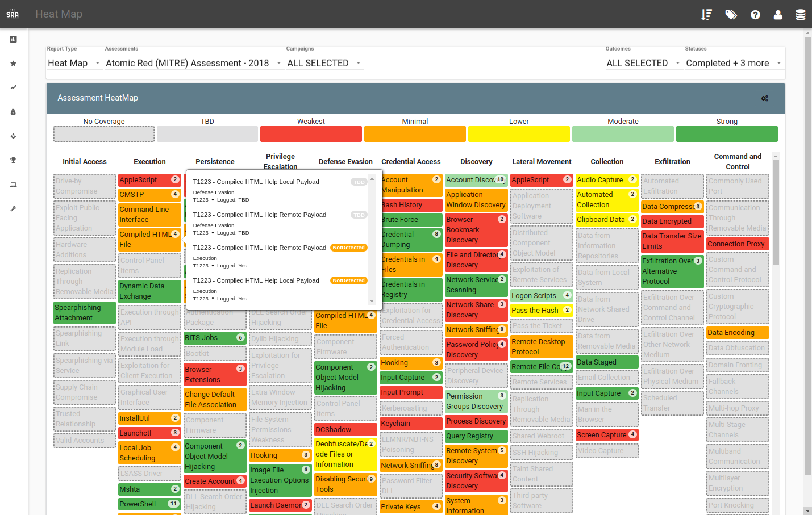The image size is (812, 515).
Task: Click the Pass the Hash cell
Action: (542, 311)
